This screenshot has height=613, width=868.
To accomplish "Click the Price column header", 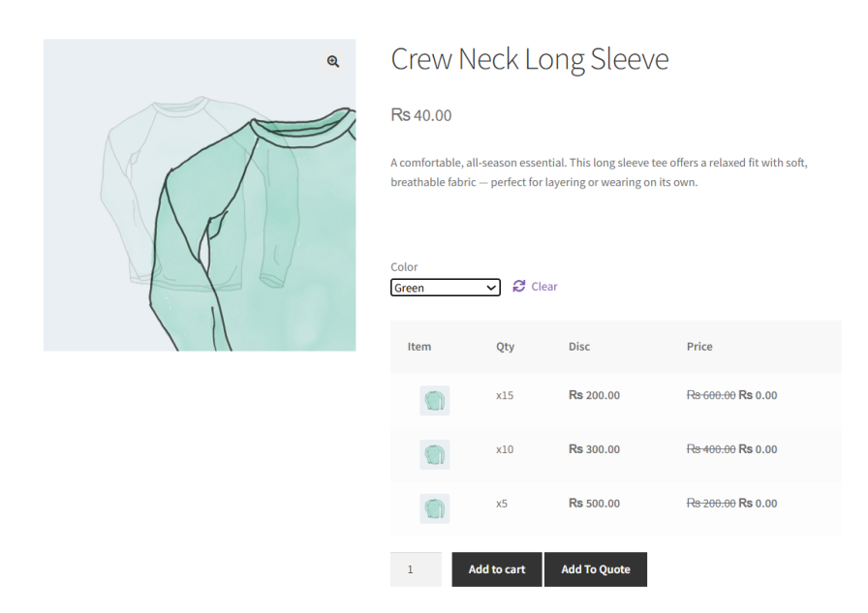I will pyautogui.click(x=699, y=347).
